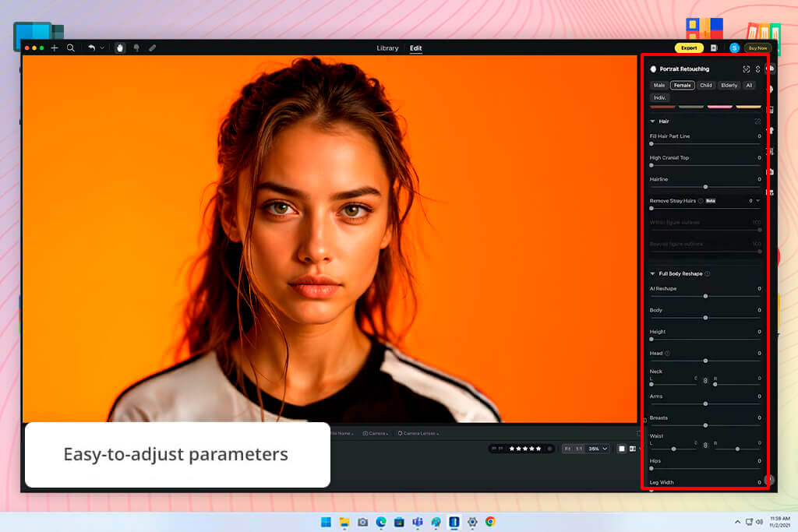Click the Head info icon
Image resolution: width=798 pixels, height=532 pixels.
point(667,353)
